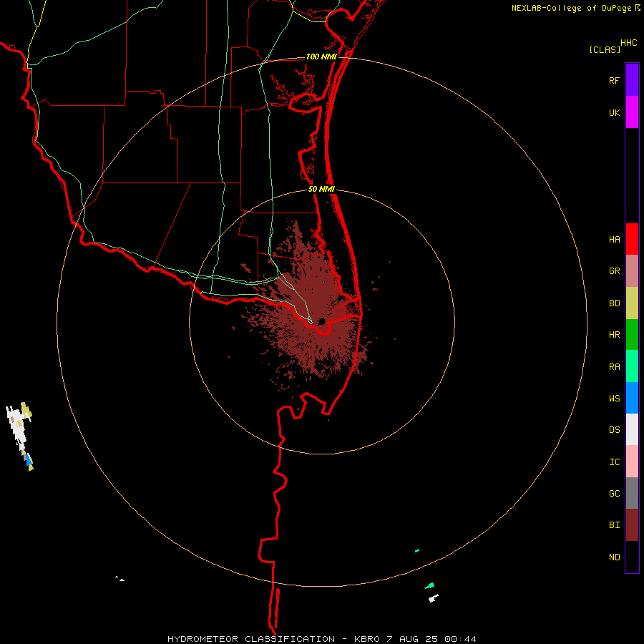The image size is (644, 644).
Task: Select the BD yellow legend color block
Action: click(632, 303)
